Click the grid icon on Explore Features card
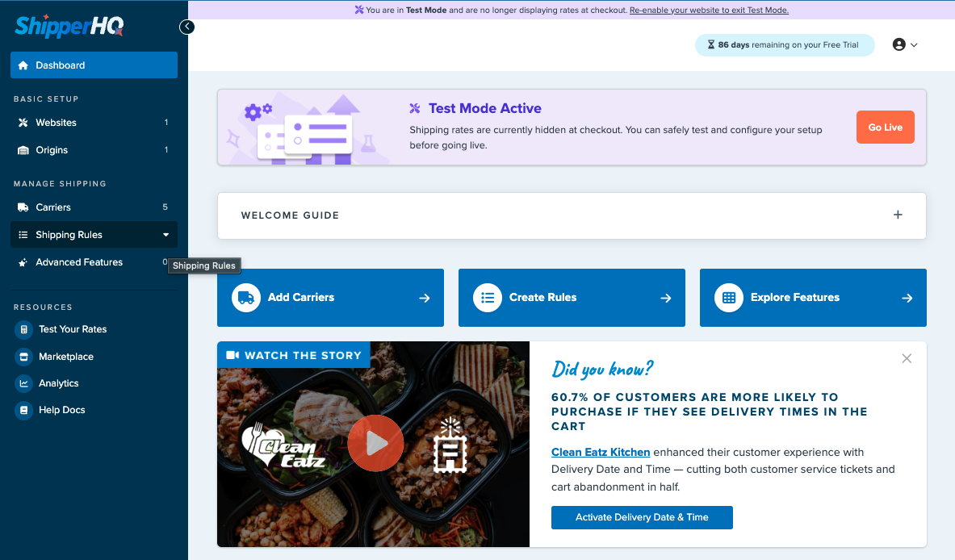The height and width of the screenshot is (560, 955). click(729, 298)
